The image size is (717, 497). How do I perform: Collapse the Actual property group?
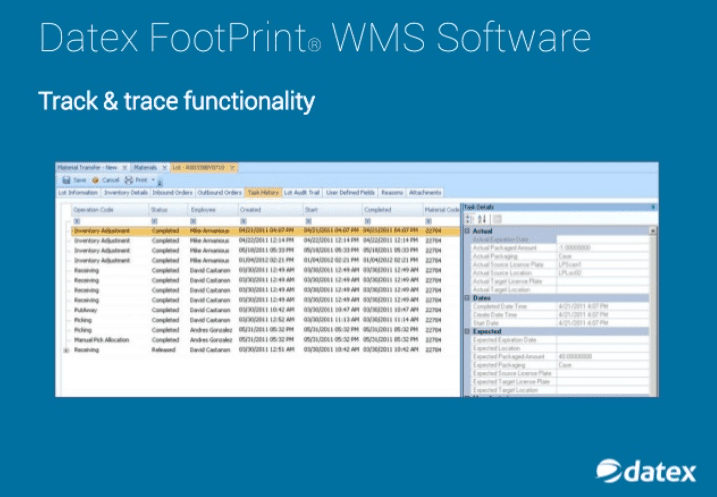coord(467,231)
